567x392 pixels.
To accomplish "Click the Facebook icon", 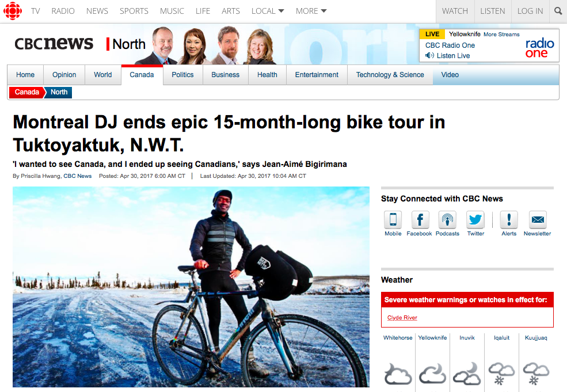I will [x=420, y=219].
